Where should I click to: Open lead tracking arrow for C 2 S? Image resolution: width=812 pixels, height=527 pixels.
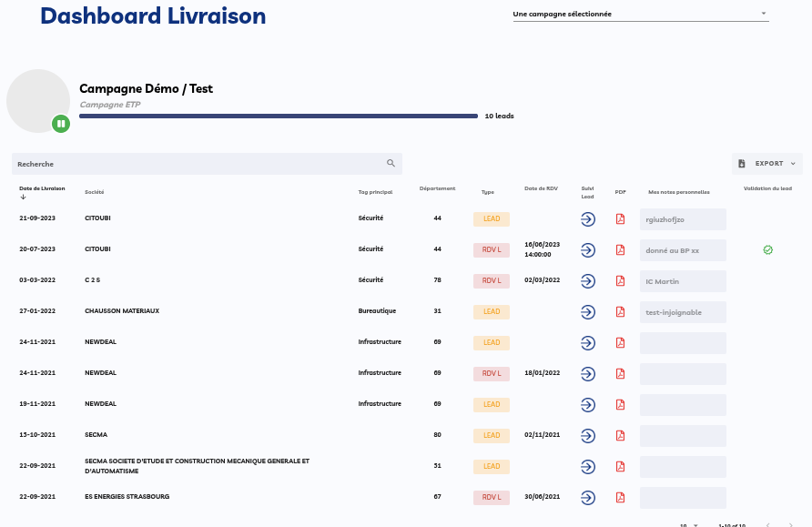(588, 281)
